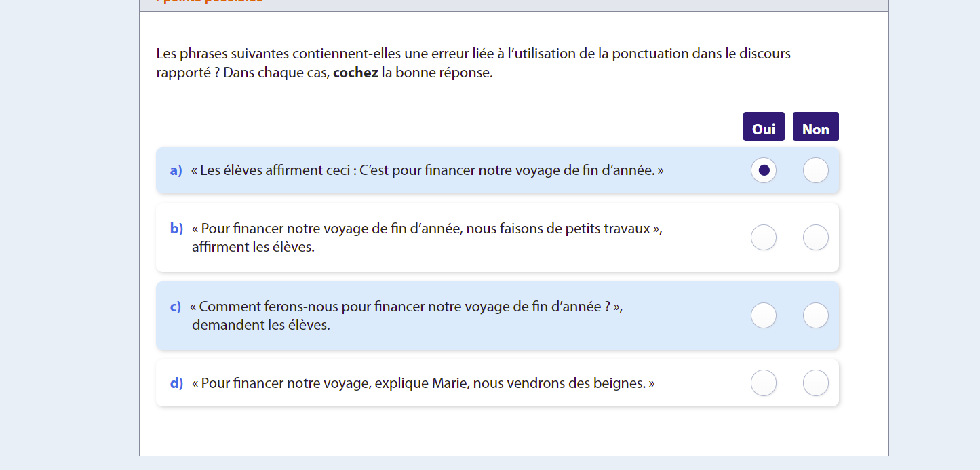The width and height of the screenshot is (980, 470).
Task: Choose Oui for sentence b
Action: click(x=764, y=237)
